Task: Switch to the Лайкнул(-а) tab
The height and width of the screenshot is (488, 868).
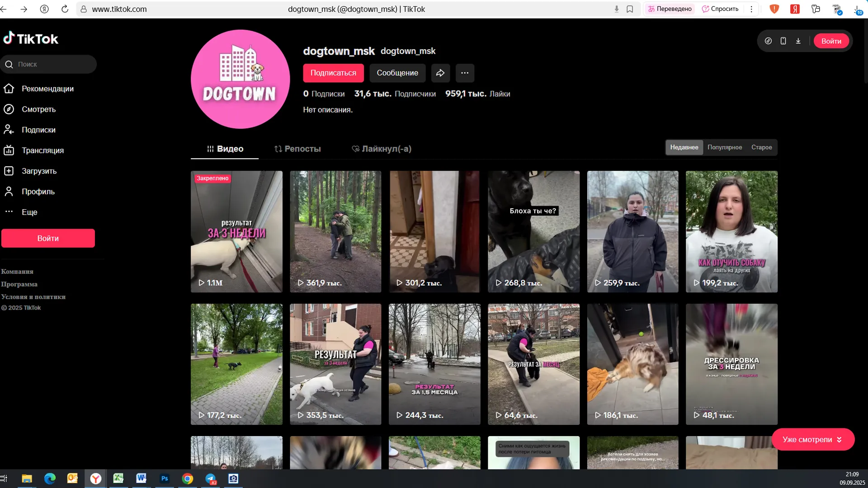Action: coord(382,149)
